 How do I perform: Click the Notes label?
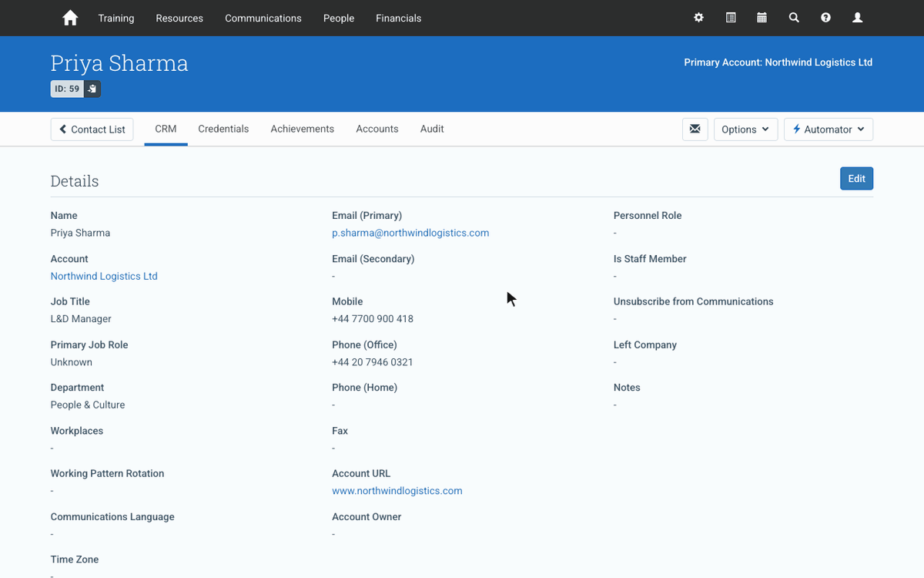coord(627,388)
